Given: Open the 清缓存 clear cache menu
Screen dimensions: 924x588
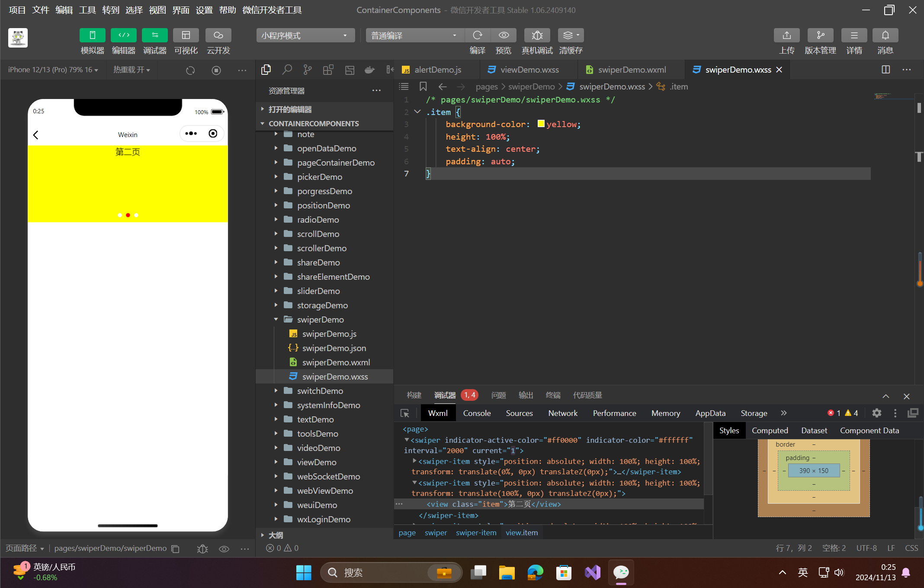Looking at the screenshot, I should pos(571,35).
